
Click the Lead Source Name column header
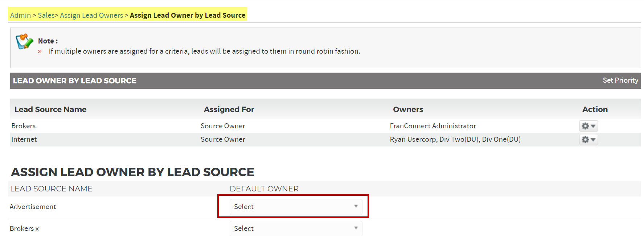pyautogui.click(x=50, y=109)
